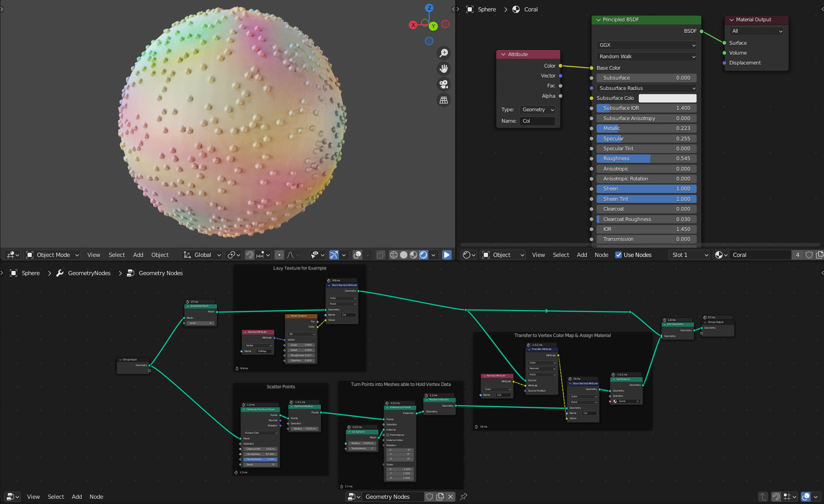Viewport: 824px width, 504px height.
Task: Open pivot point dropdown in viewport header
Action: coord(234,255)
